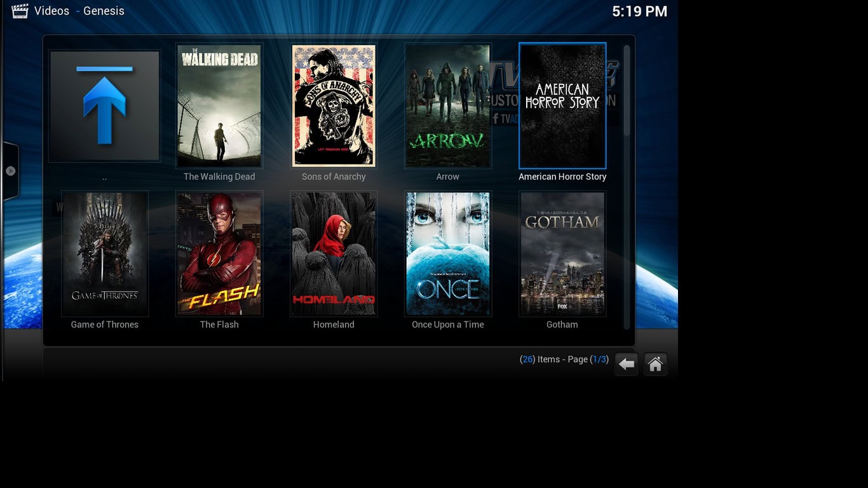Click the '(26) Items - Page (1/3)' text

[564, 360]
